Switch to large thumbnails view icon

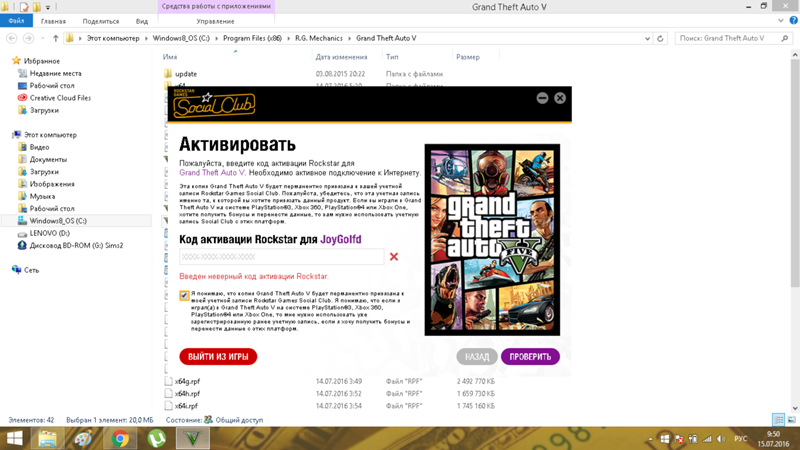coord(791,420)
